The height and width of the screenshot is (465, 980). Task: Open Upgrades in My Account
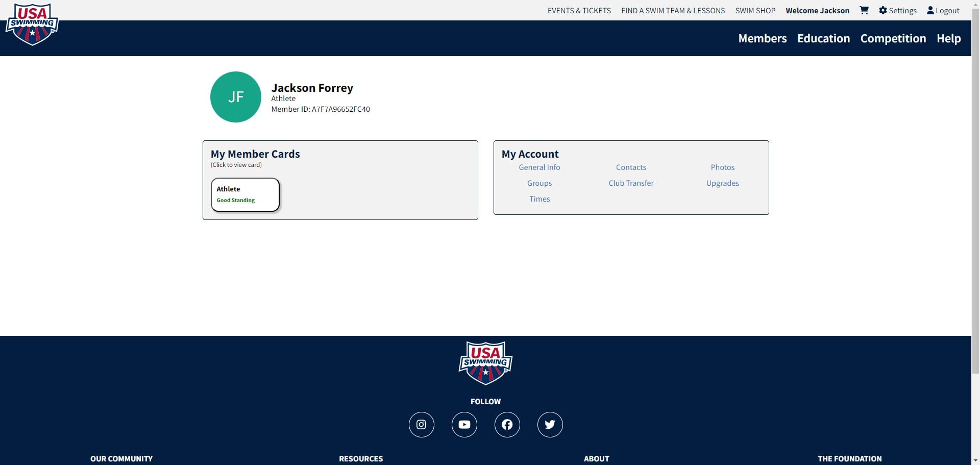click(723, 183)
